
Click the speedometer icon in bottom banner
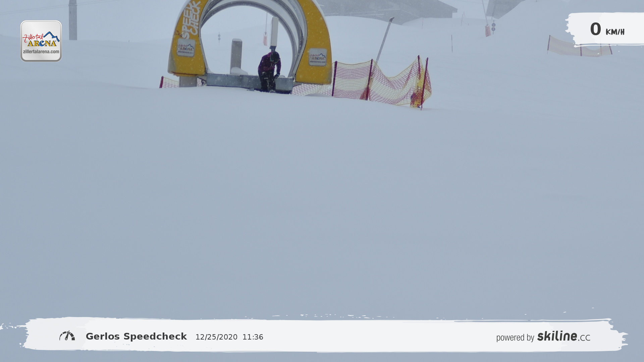tap(67, 336)
